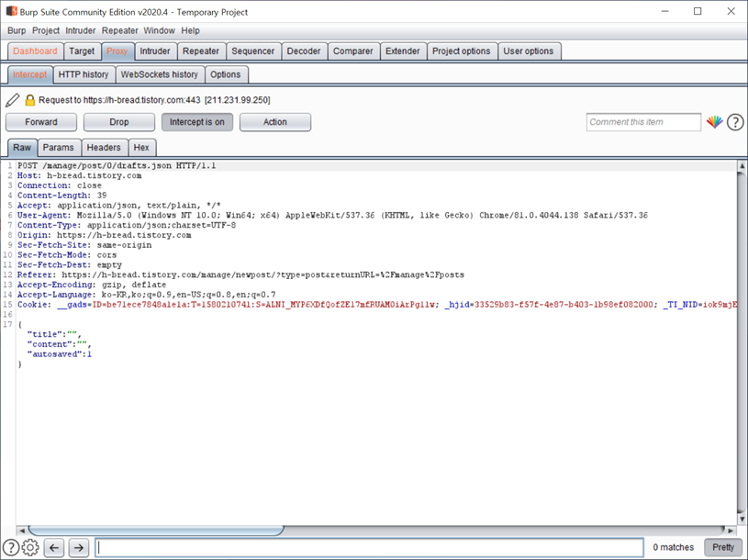Click the padlock HTTPS icon

29,100
